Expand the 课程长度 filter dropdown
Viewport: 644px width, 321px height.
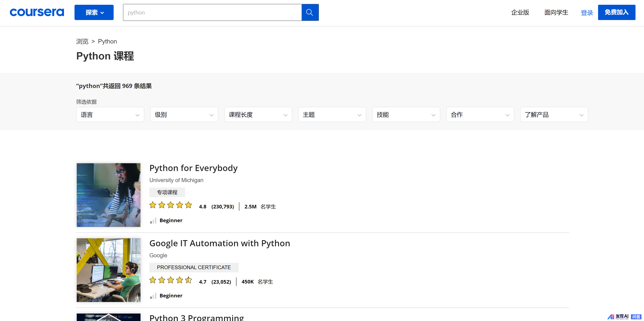[x=258, y=115]
